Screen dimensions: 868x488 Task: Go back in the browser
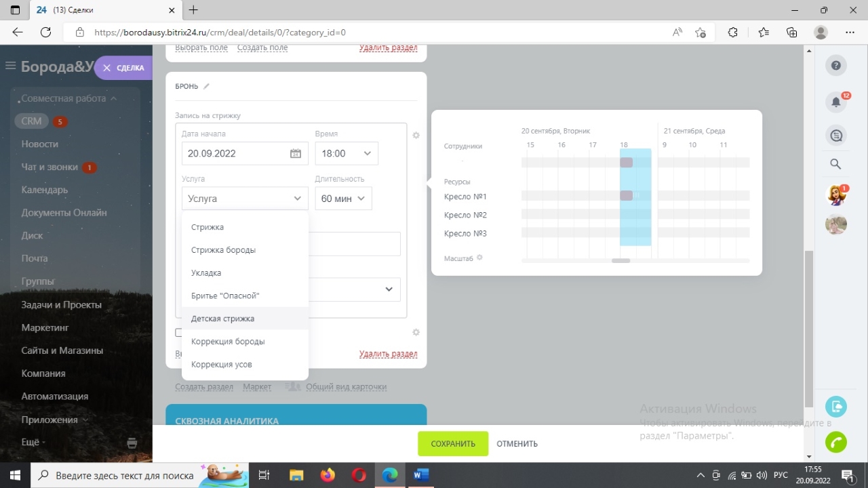(18, 32)
